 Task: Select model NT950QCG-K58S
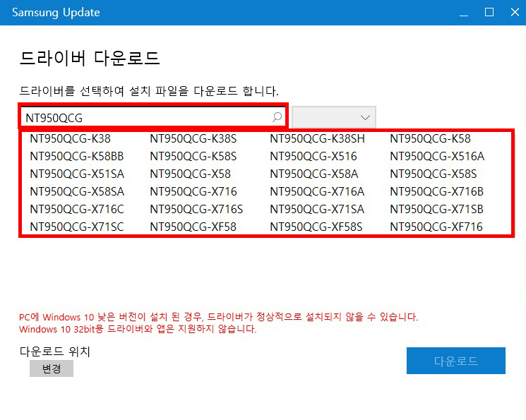(x=193, y=156)
